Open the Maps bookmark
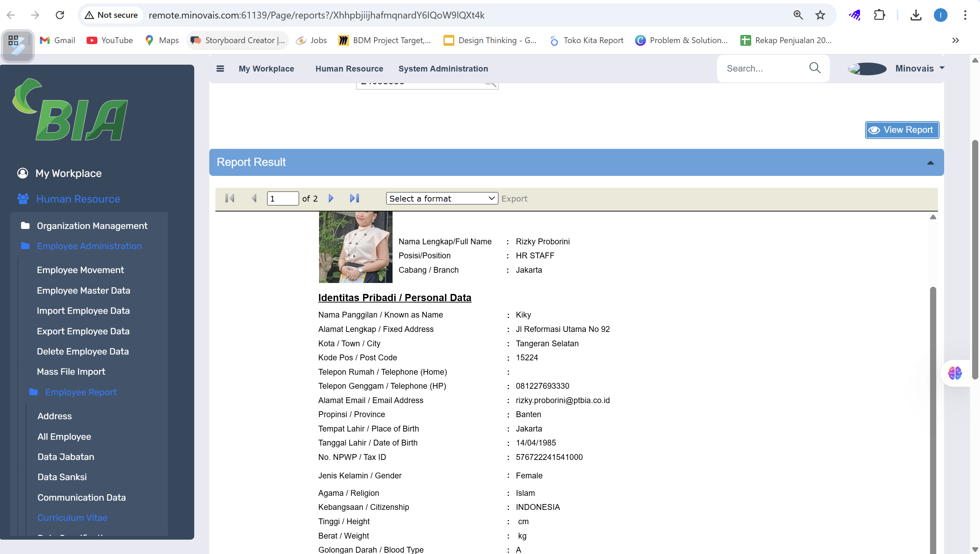 click(x=162, y=40)
